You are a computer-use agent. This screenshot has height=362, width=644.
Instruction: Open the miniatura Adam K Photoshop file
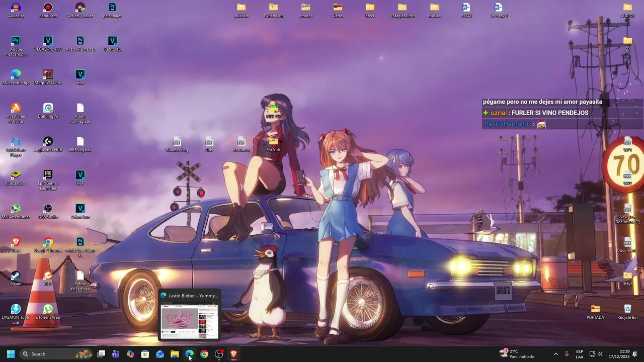click(80, 247)
